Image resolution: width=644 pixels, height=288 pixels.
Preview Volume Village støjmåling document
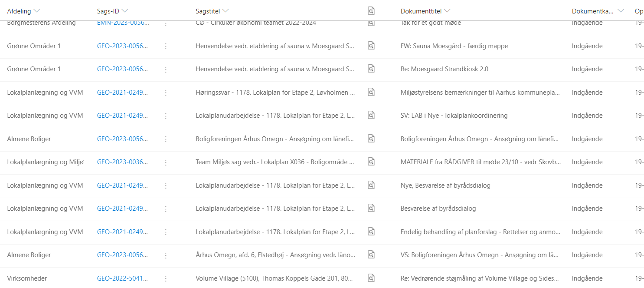pyautogui.click(x=371, y=278)
